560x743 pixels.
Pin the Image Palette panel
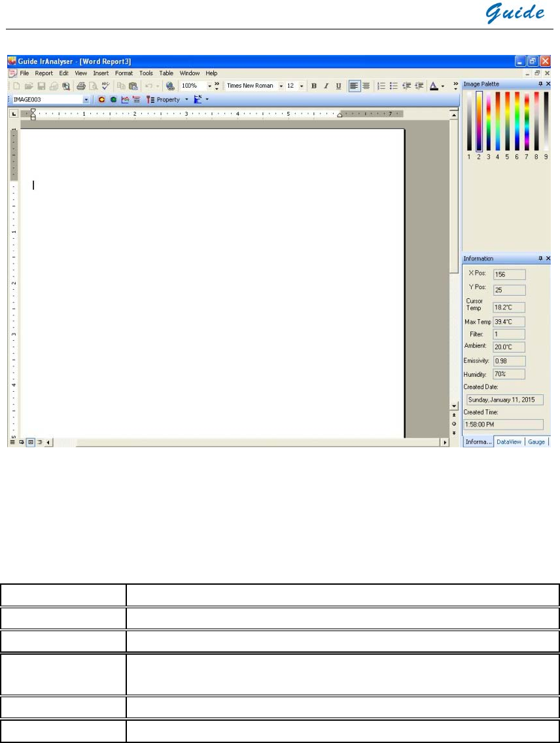point(540,84)
